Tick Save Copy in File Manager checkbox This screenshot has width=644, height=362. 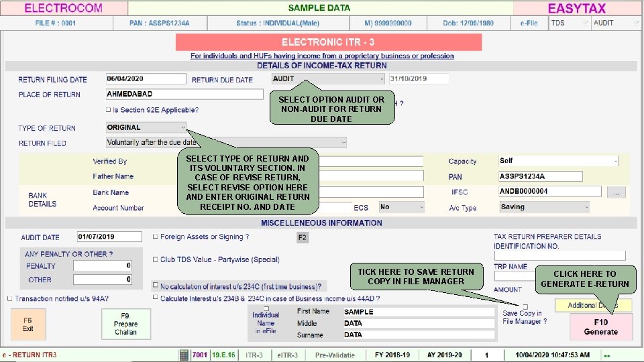[x=525, y=306]
